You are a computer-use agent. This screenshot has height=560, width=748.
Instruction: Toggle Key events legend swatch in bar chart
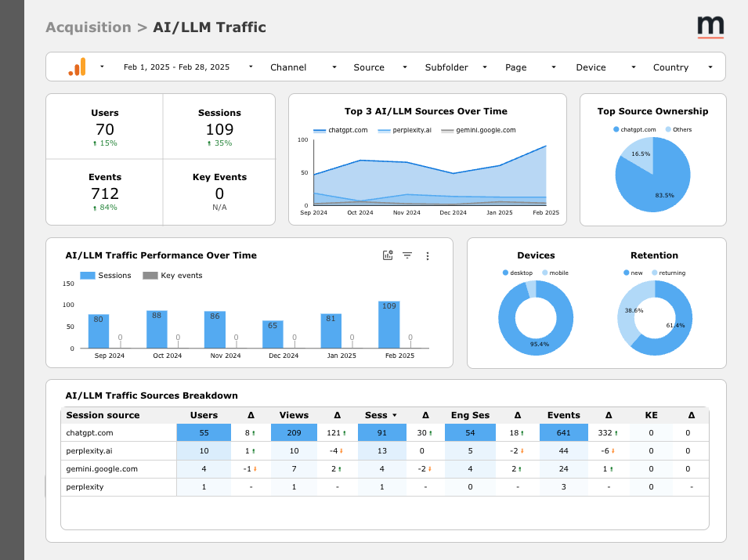(150, 275)
